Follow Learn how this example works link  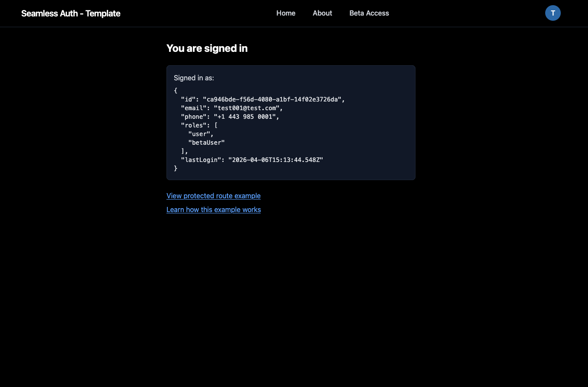coord(214,209)
